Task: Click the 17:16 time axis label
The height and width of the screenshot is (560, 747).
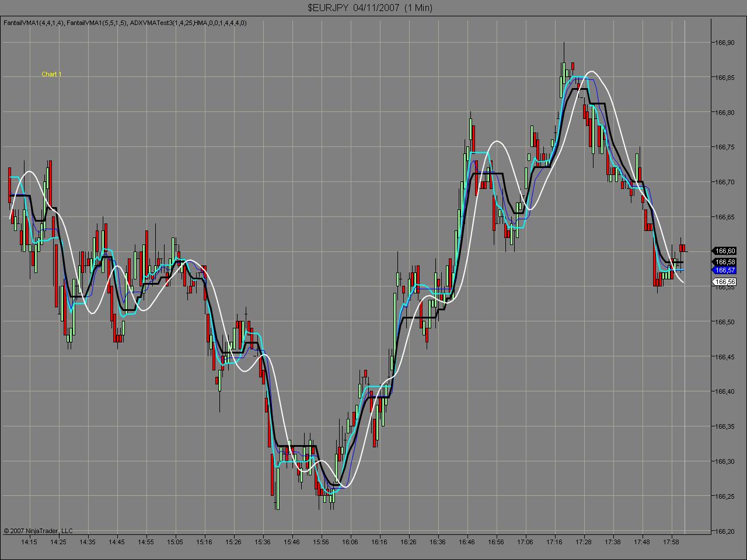Action: (554, 542)
